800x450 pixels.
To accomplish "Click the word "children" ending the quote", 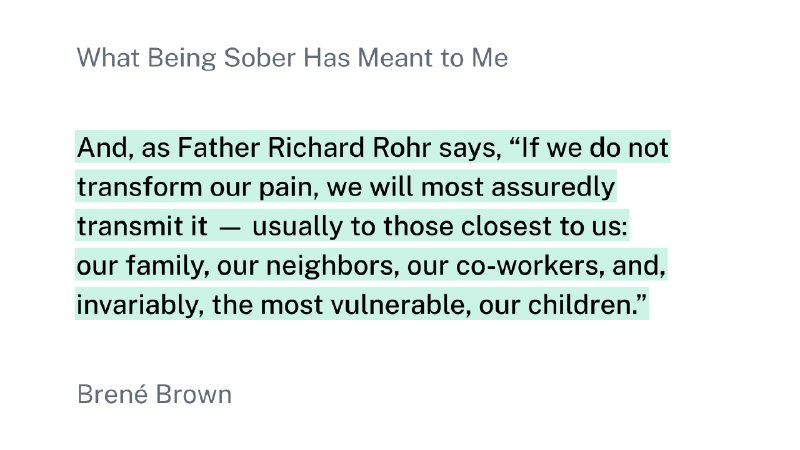I will pyautogui.click(x=588, y=305).
